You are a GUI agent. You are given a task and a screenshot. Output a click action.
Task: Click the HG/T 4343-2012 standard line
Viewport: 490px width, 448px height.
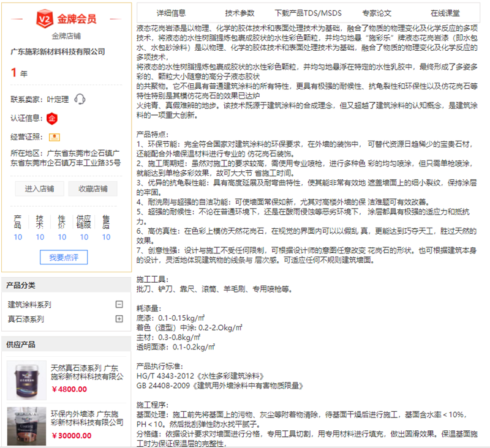click(x=200, y=376)
